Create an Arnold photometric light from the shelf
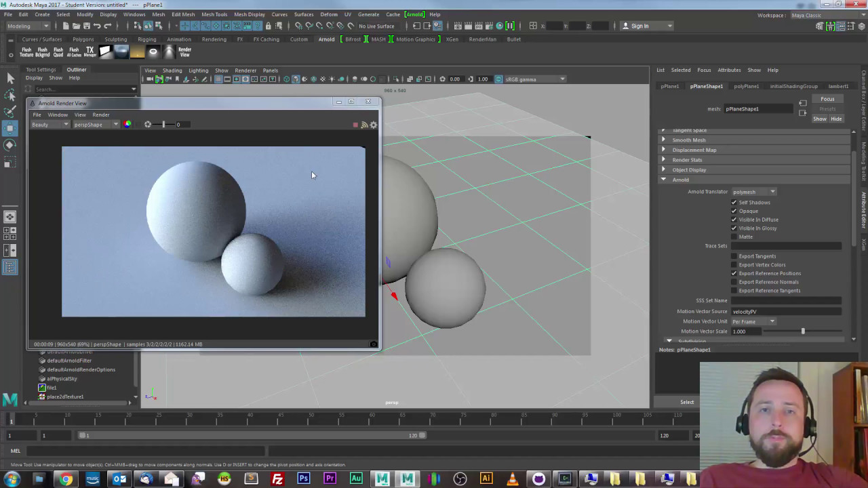 click(x=169, y=52)
